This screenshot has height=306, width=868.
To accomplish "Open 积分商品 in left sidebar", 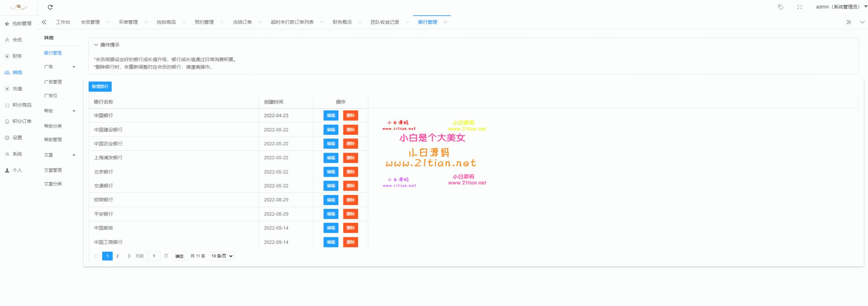I will [18, 105].
